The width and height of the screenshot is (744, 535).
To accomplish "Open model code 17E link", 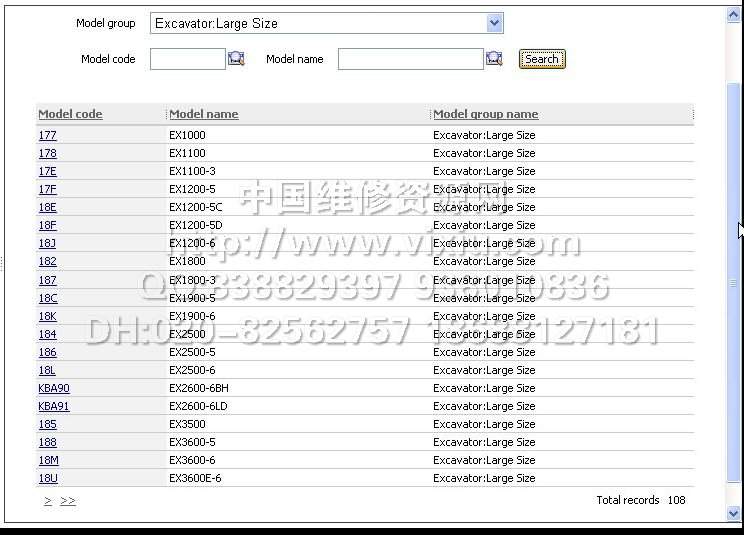I will pos(47,171).
